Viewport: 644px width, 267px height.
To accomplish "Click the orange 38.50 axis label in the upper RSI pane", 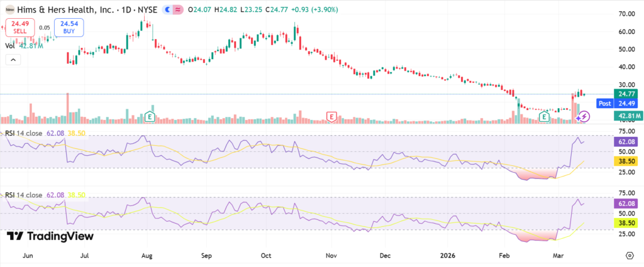I will coord(627,162).
